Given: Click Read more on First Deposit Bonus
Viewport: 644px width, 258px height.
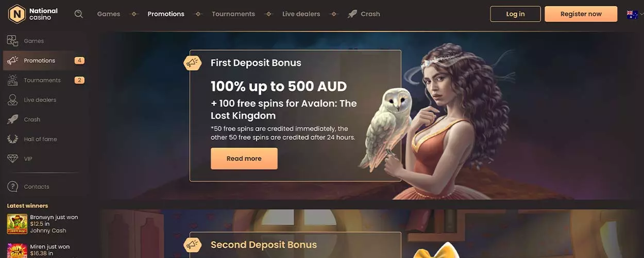Looking at the screenshot, I should (244, 158).
